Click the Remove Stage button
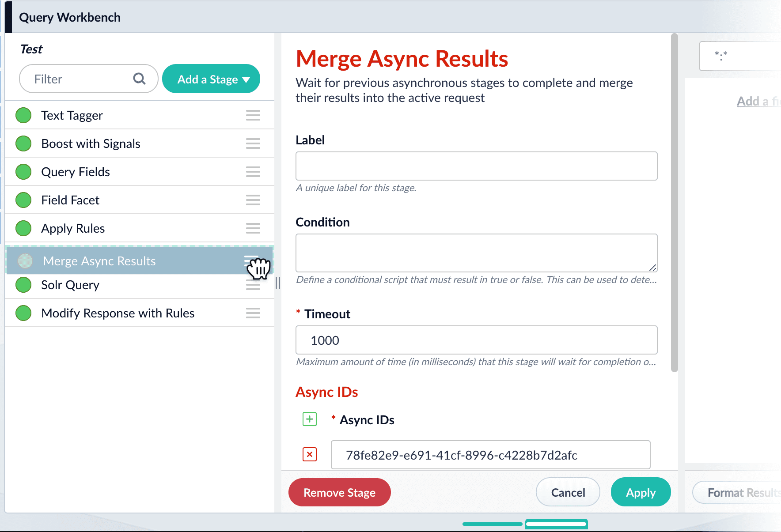 (339, 492)
